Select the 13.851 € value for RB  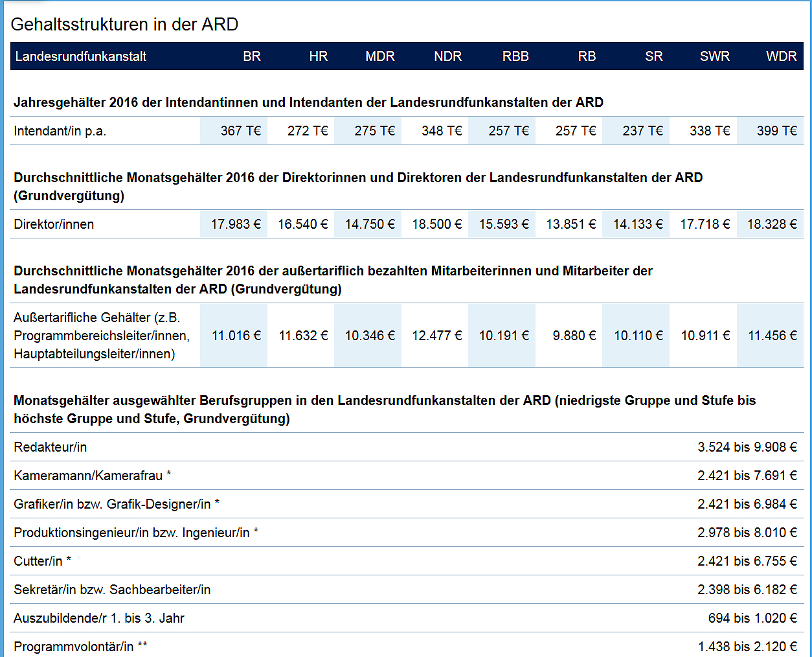coord(570,224)
